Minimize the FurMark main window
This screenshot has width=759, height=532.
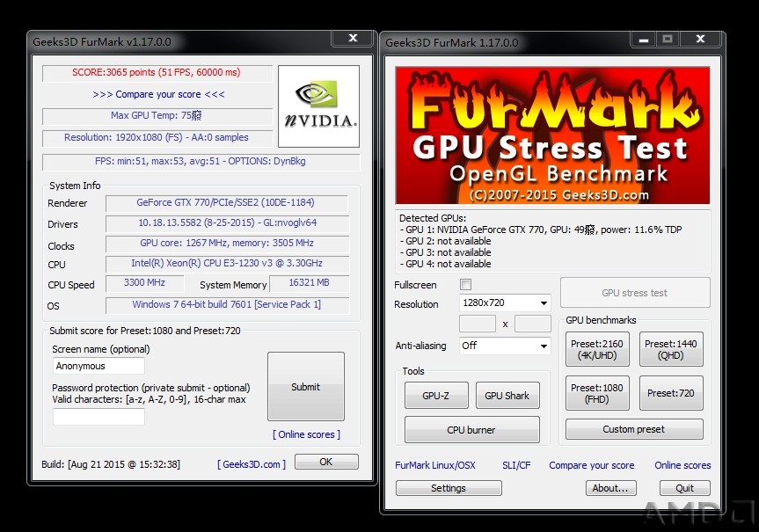tap(643, 40)
